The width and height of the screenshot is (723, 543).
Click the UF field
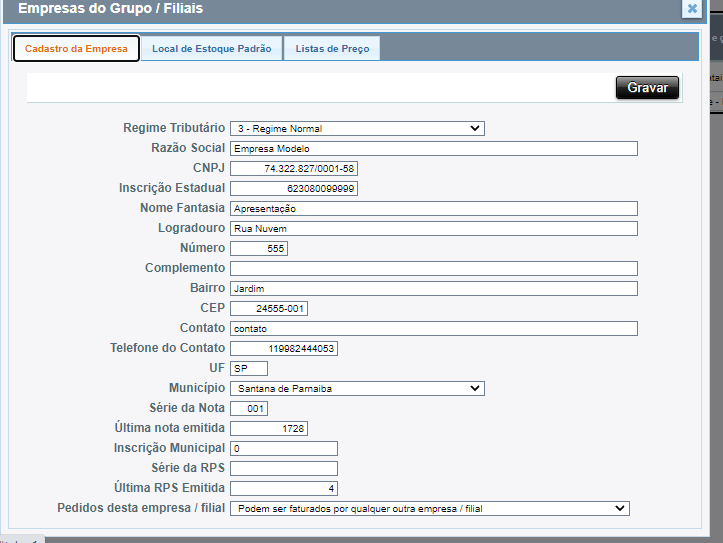249,368
